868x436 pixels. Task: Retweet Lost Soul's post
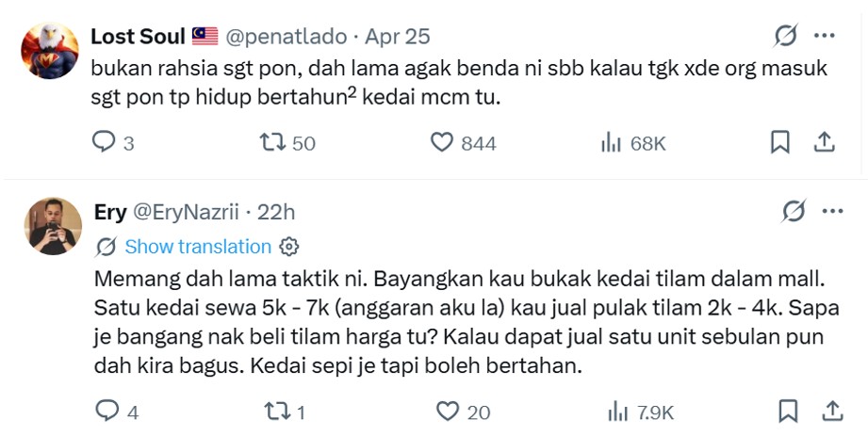coord(271,142)
